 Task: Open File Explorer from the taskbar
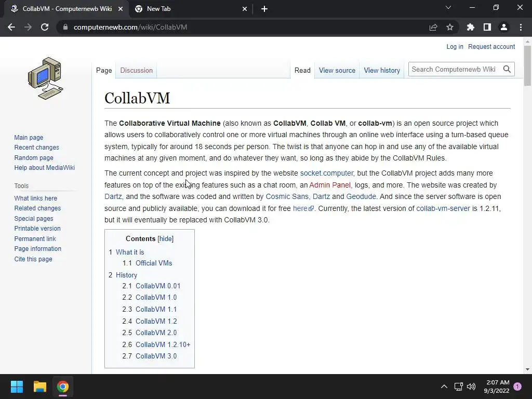pos(39,387)
